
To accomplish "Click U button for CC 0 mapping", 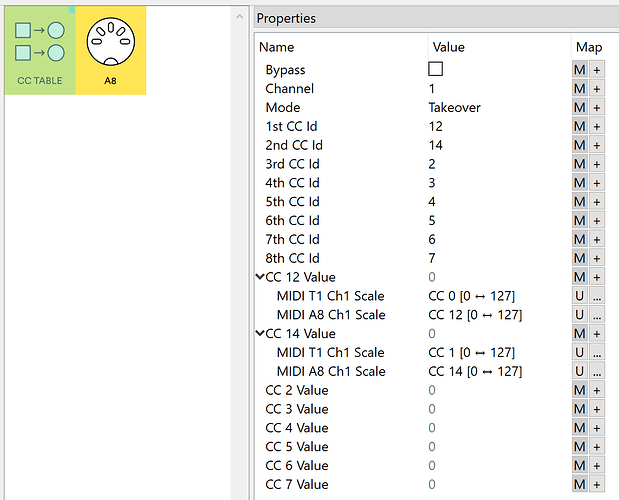I will pos(579,296).
